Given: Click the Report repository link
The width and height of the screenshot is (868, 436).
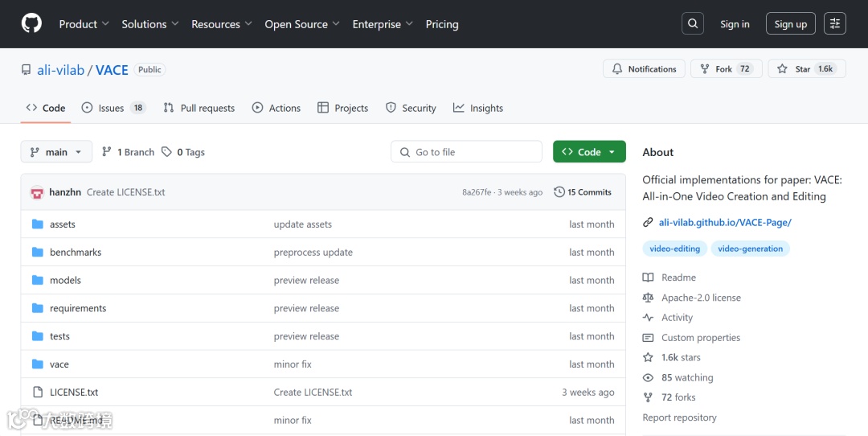Looking at the screenshot, I should (x=679, y=417).
